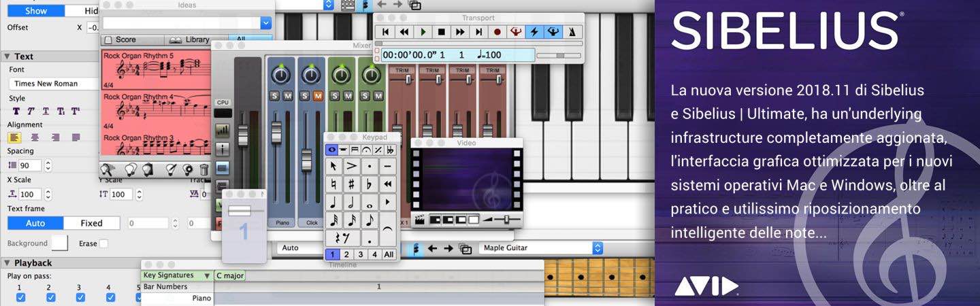This screenshot has width=980, height=306.
Task: Uncheck Play on pass 1 checkbox
Action: tap(20, 298)
